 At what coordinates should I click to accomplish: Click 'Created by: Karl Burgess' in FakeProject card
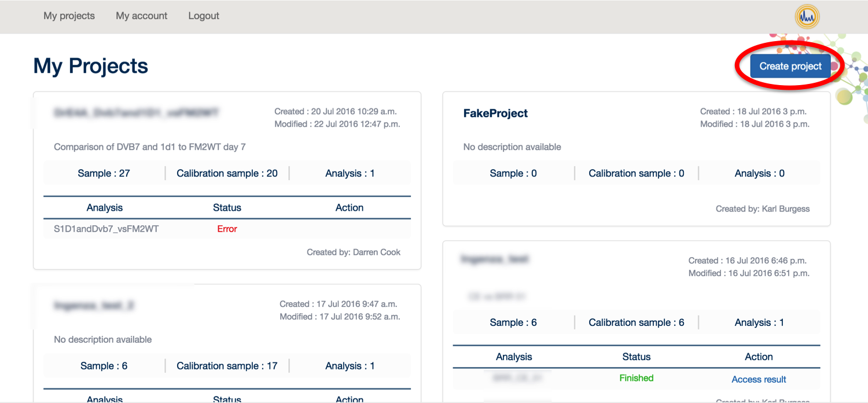763,208
